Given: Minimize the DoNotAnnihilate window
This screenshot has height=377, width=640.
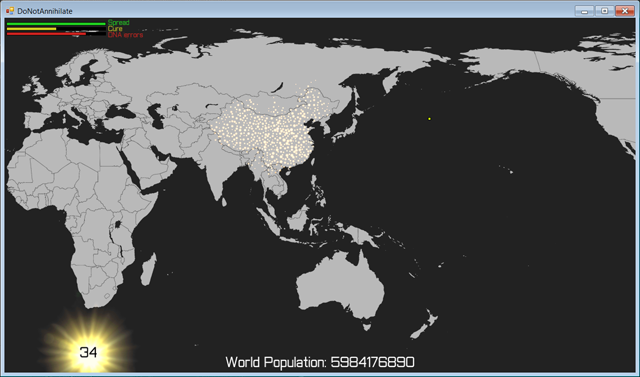Looking at the screenshot, I should 584,11.
